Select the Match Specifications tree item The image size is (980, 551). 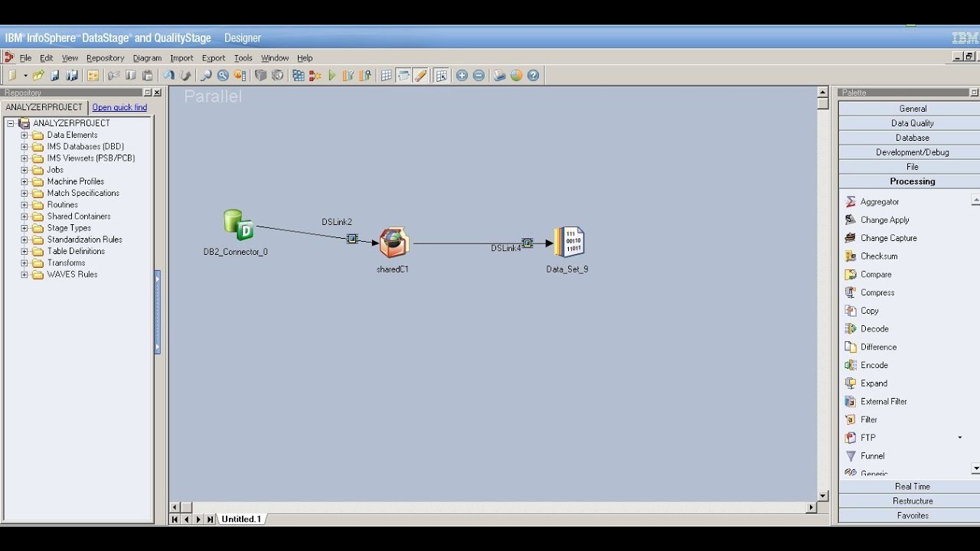83,194
